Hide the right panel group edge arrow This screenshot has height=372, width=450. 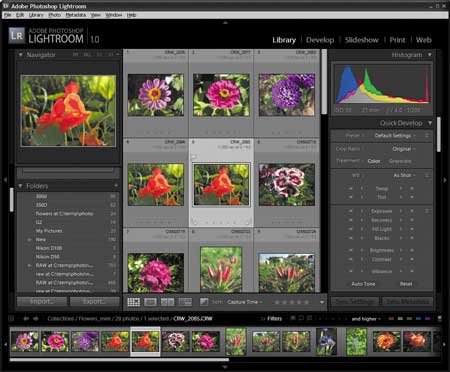pyautogui.click(x=445, y=180)
